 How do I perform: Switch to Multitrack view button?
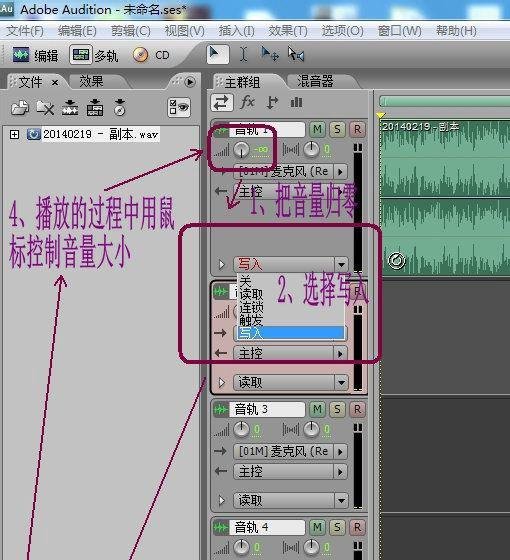94,55
